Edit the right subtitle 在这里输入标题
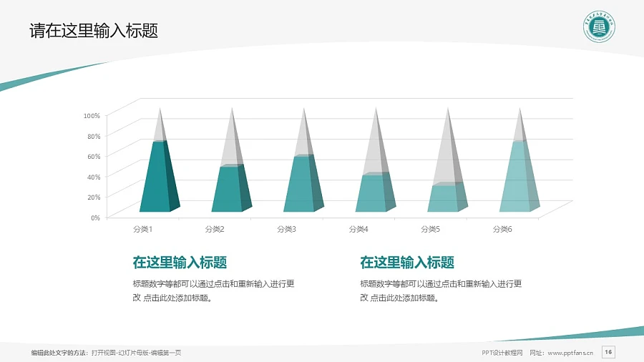Image resolution: width=644 pixels, height=362 pixels. tap(407, 263)
